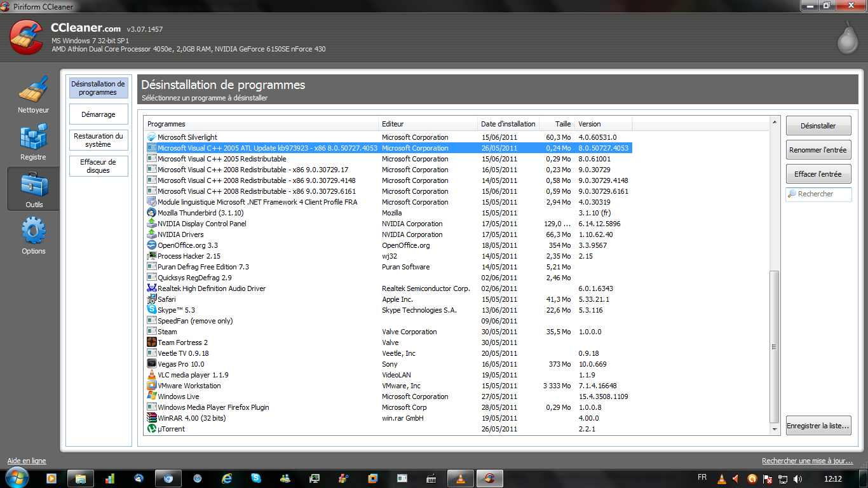
Task: Open Internet Explorer from the taskbar
Action: [227, 478]
